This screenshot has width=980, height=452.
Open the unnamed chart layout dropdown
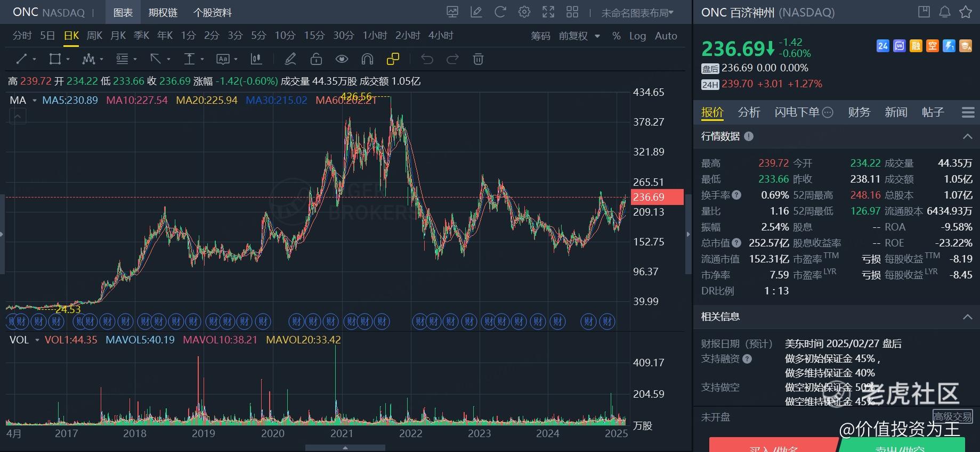pyautogui.click(x=637, y=13)
